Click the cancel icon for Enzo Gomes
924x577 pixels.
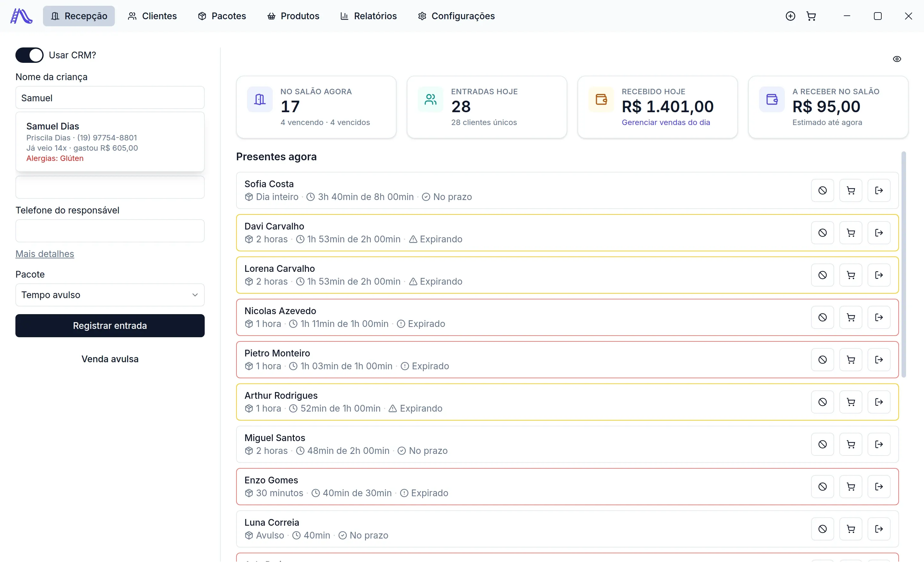pos(822,487)
